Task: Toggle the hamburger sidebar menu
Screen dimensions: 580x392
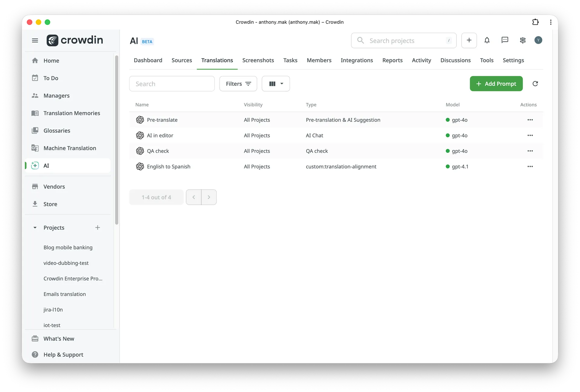Action: (x=35, y=40)
